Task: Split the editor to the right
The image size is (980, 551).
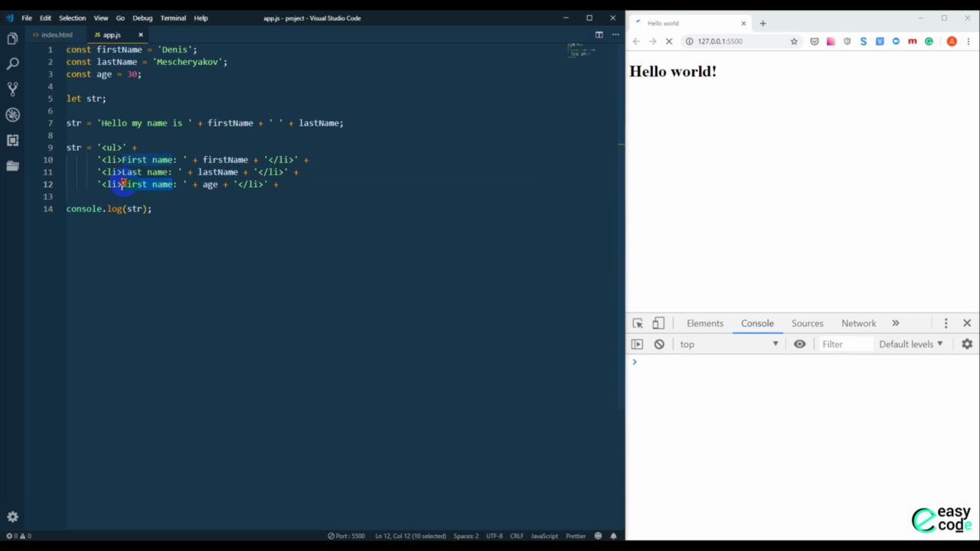Action: [x=599, y=34]
